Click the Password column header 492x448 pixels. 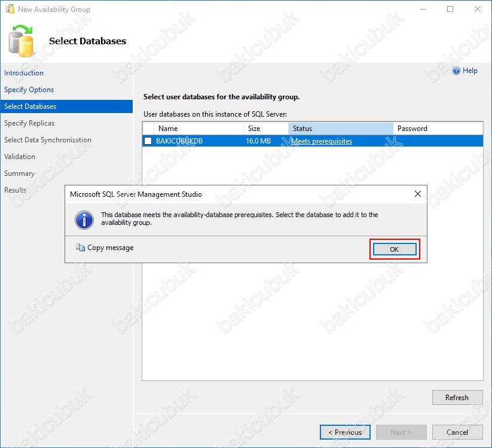point(438,129)
